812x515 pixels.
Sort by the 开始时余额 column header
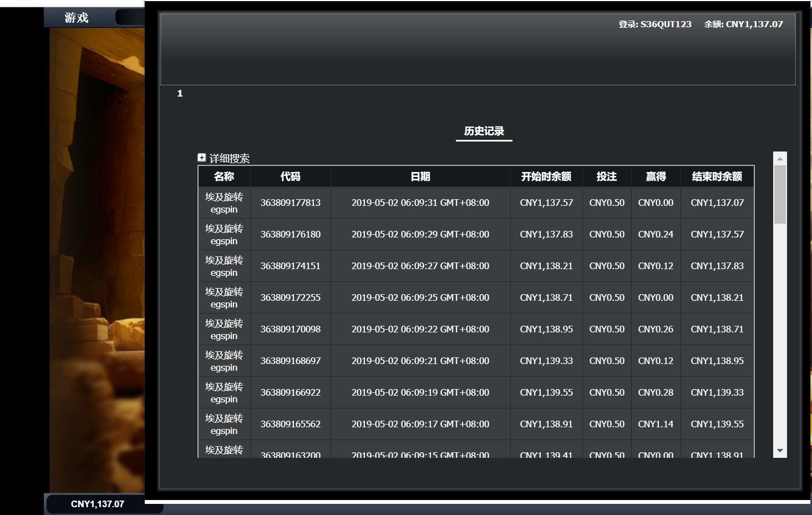pyautogui.click(x=546, y=176)
